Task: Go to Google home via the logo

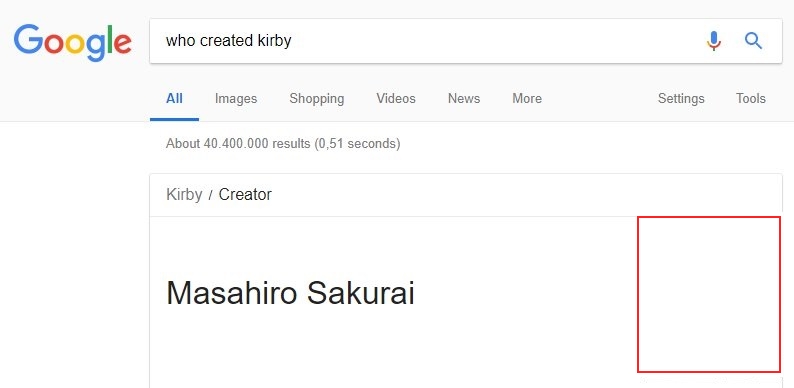Action: (x=73, y=43)
